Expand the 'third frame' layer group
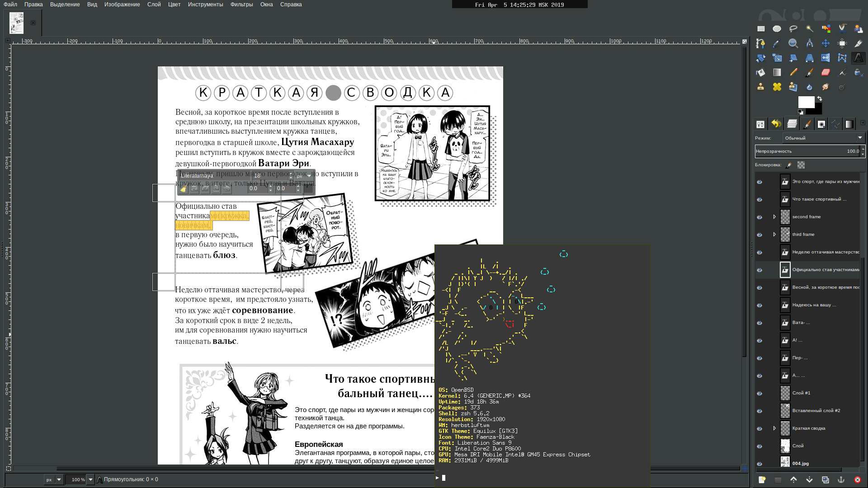868x488 pixels. (x=774, y=235)
